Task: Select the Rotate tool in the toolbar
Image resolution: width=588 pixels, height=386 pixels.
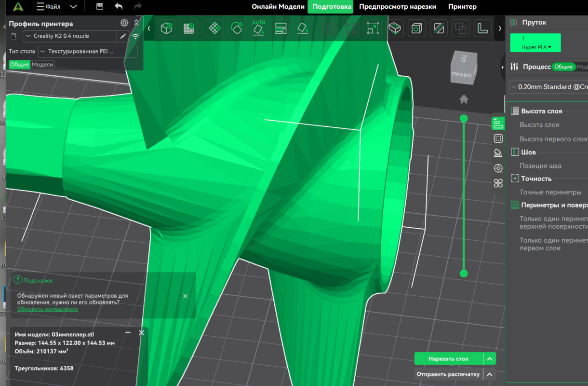Action: point(237,29)
